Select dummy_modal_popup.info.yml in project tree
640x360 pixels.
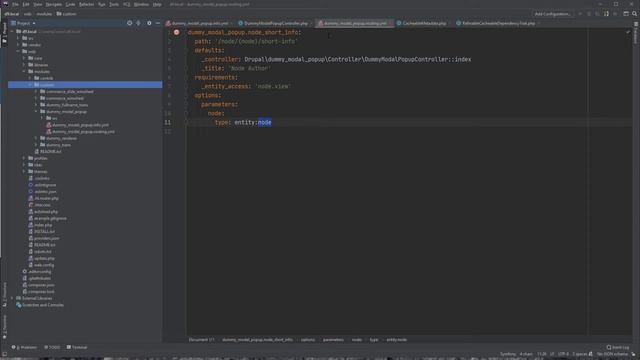point(80,125)
